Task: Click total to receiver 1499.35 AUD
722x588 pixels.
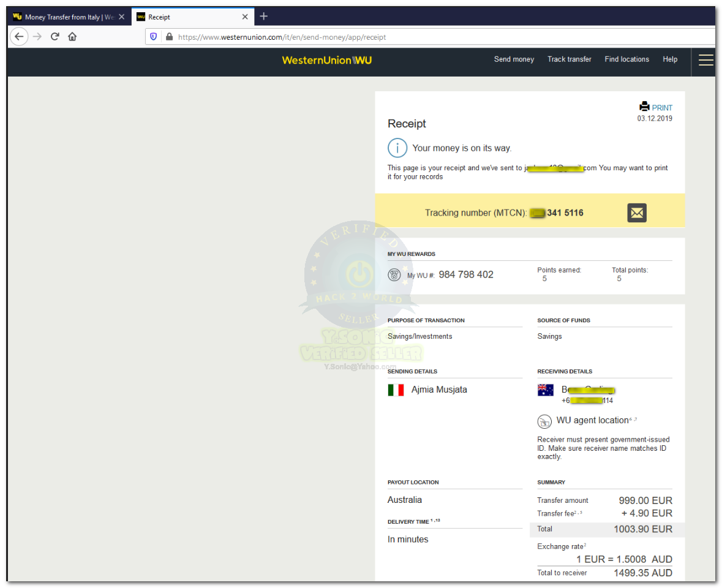Action: pos(643,573)
